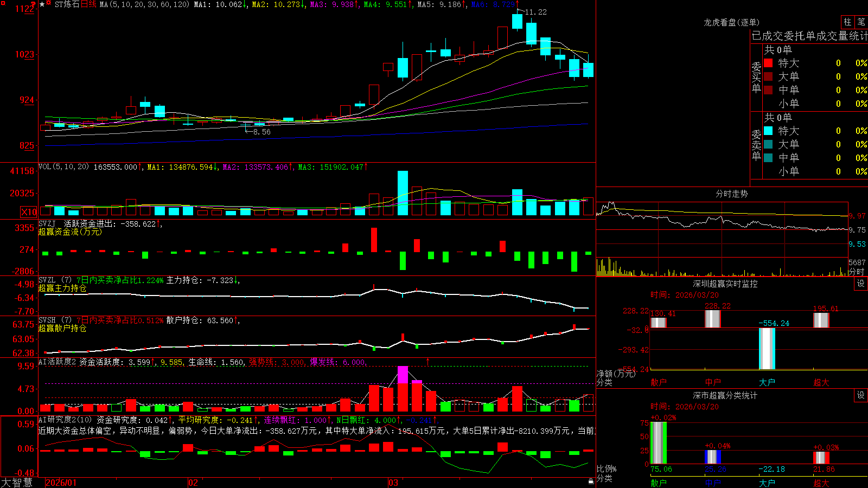Click teal 中单 sell-order swatch
Viewport: 868px width, 488px height.
768,158
